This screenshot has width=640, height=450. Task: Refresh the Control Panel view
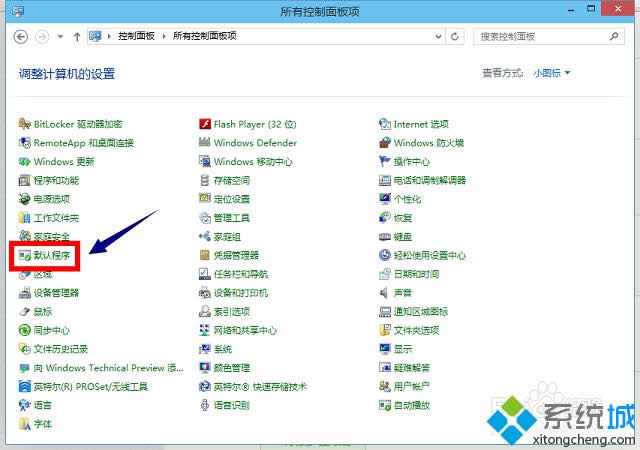tap(456, 36)
